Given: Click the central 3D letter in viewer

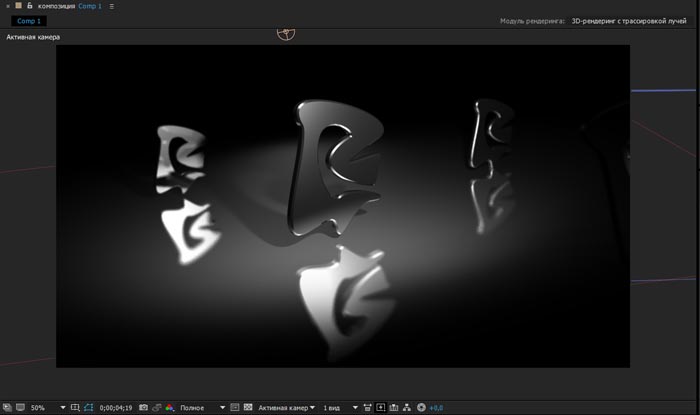Looking at the screenshot, I should [x=337, y=168].
